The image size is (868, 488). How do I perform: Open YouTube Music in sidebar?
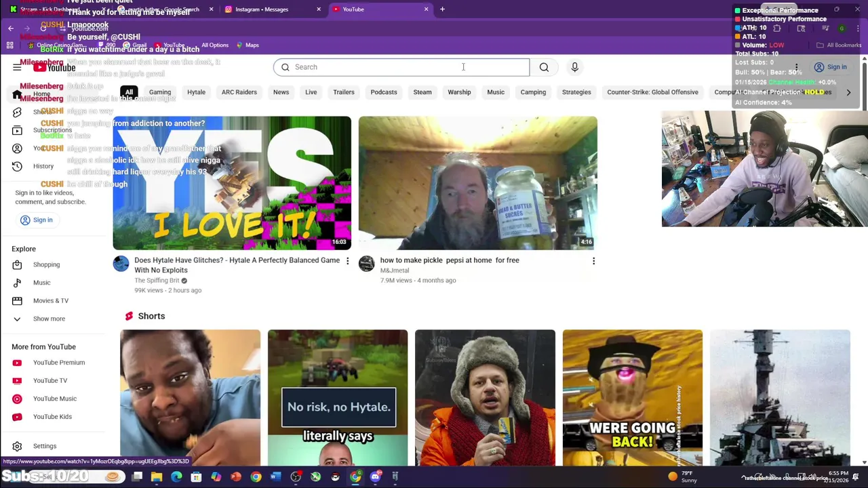click(x=55, y=399)
